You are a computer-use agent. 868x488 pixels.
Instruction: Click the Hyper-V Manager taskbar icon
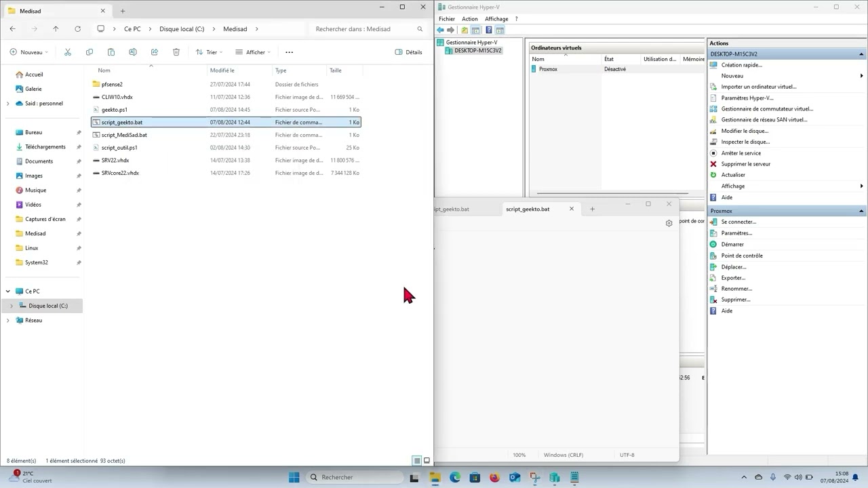[555, 478]
